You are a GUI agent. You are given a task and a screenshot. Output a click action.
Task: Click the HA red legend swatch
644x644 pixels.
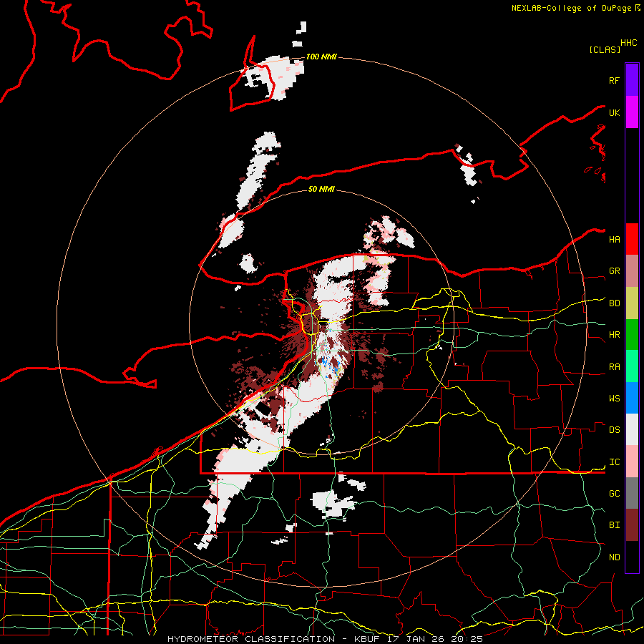(632, 239)
